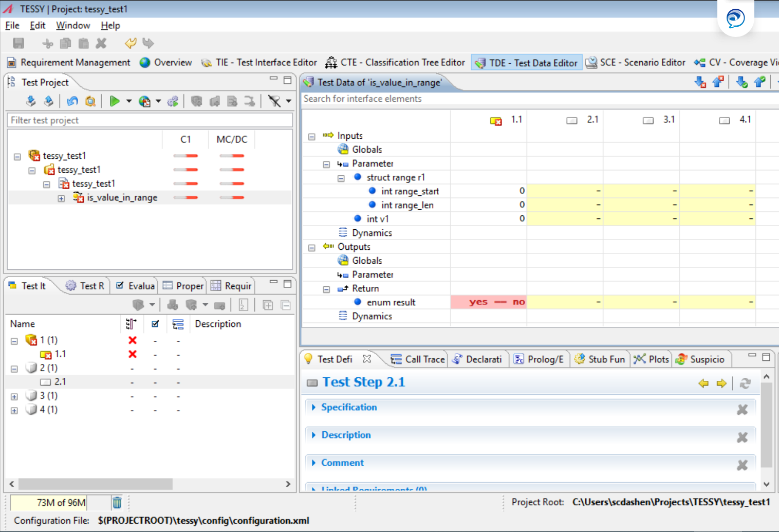Click the Test Items horizontal scrollbar
Screen dimensions: 779x532
coord(96,484)
